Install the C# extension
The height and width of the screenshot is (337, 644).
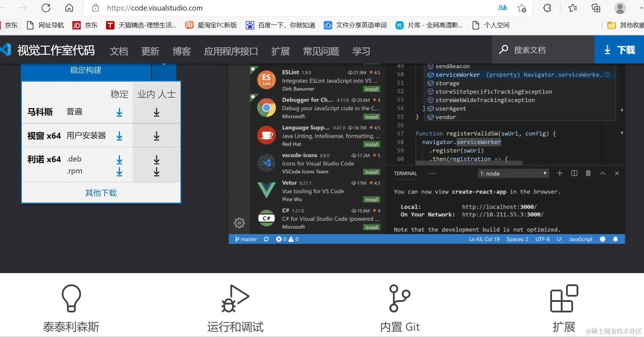(372, 227)
